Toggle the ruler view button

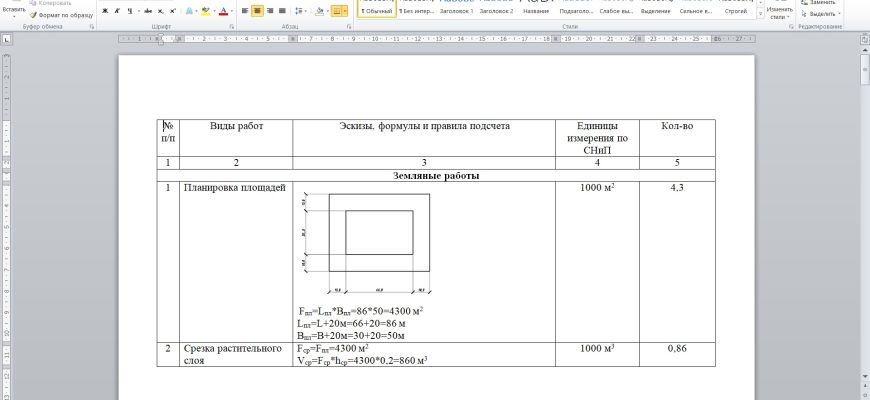click(863, 38)
